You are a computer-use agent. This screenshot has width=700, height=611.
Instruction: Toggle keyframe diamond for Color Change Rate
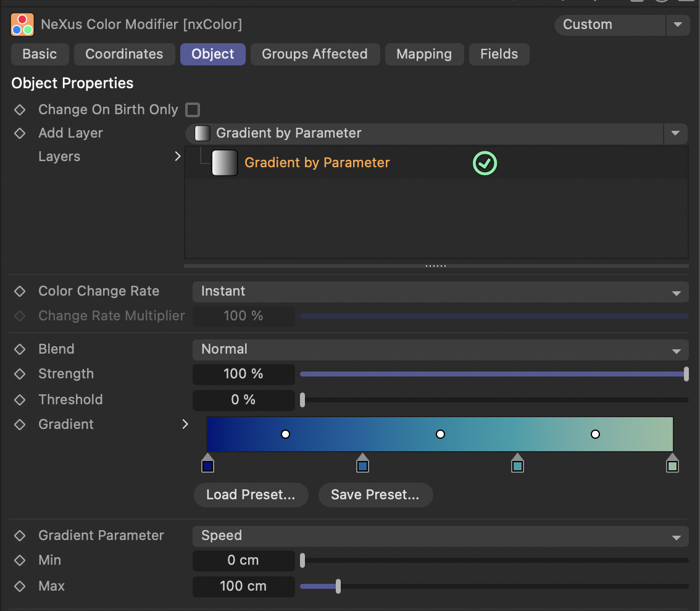click(20, 291)
